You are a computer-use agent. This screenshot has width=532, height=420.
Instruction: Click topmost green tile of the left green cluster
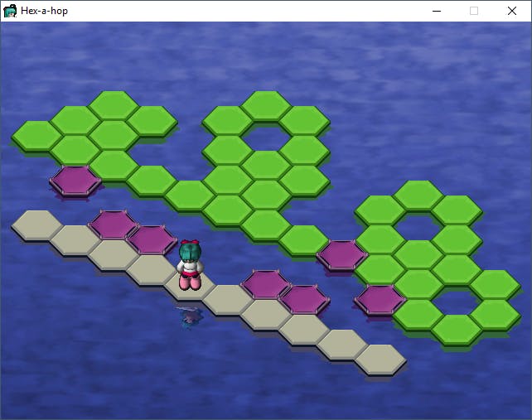point(114,105)
